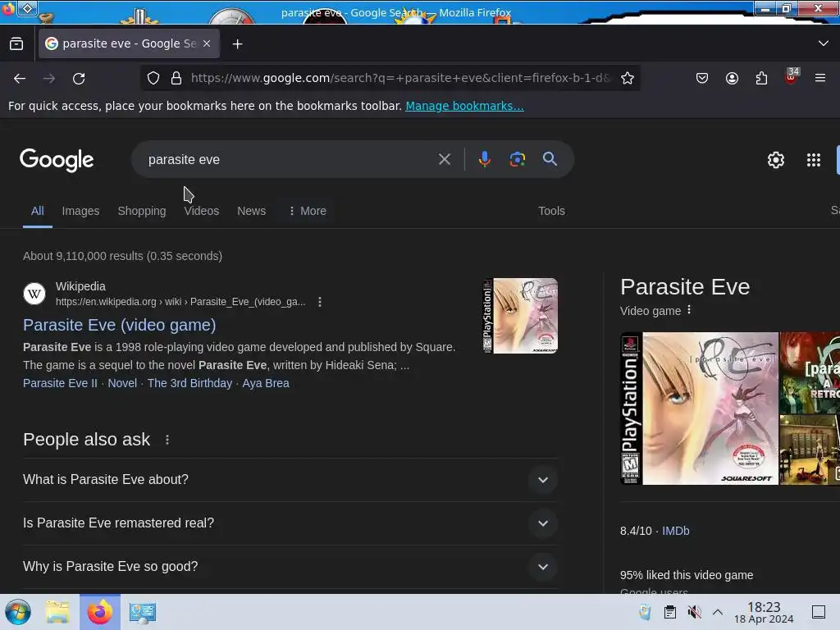Open the Parasite Eve II sublink

[60, 384]
